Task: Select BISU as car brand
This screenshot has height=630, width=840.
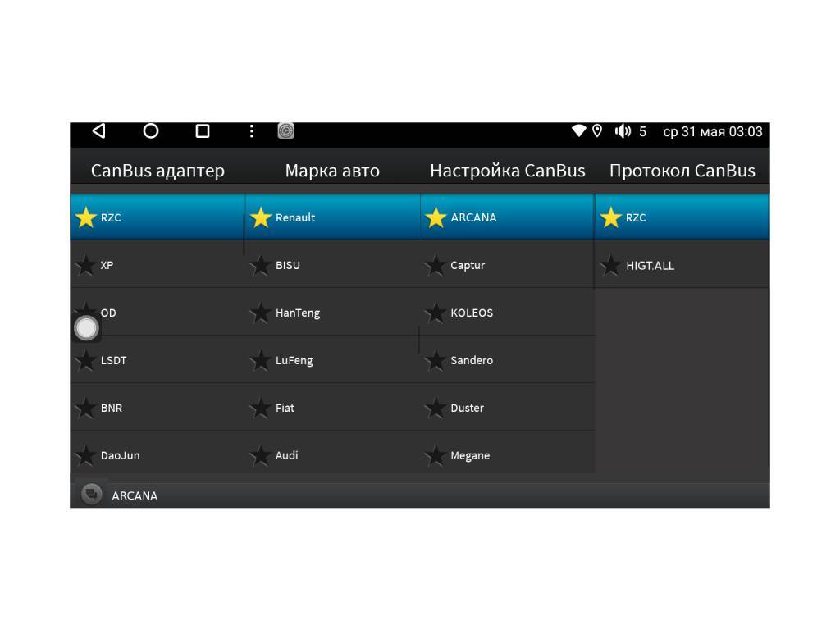Action: 333,265
